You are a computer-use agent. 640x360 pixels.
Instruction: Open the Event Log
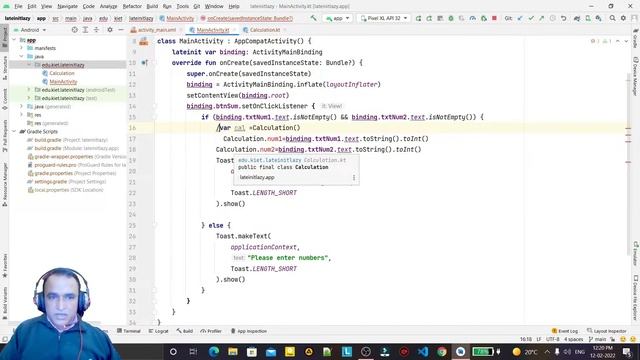(x=564, y=331)
